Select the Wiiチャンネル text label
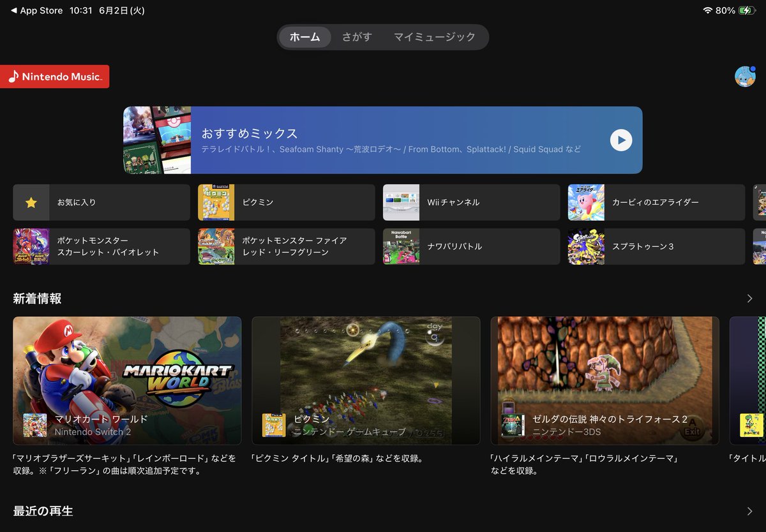This screenshot has height=532, width=766. point(453,203)
